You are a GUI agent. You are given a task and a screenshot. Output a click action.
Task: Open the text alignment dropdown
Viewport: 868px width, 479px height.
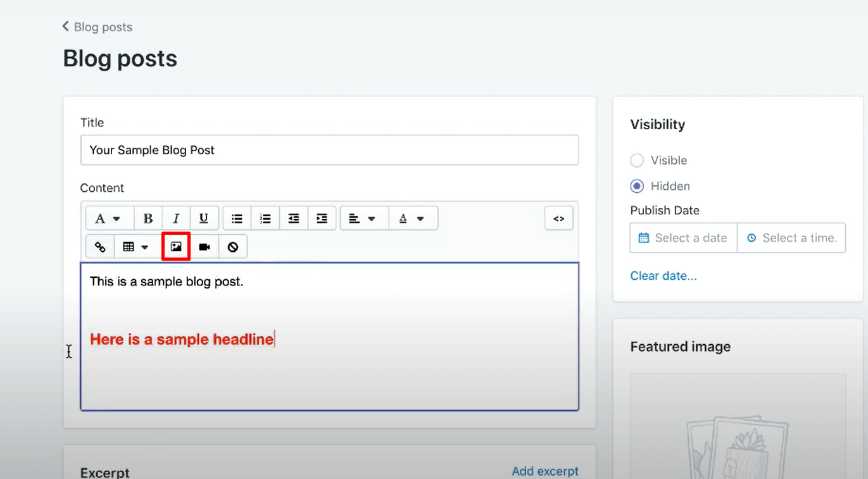(364, 218)
